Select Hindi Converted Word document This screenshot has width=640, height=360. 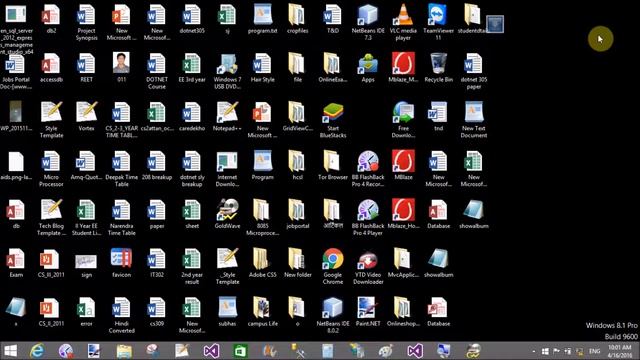coord(121,315)
